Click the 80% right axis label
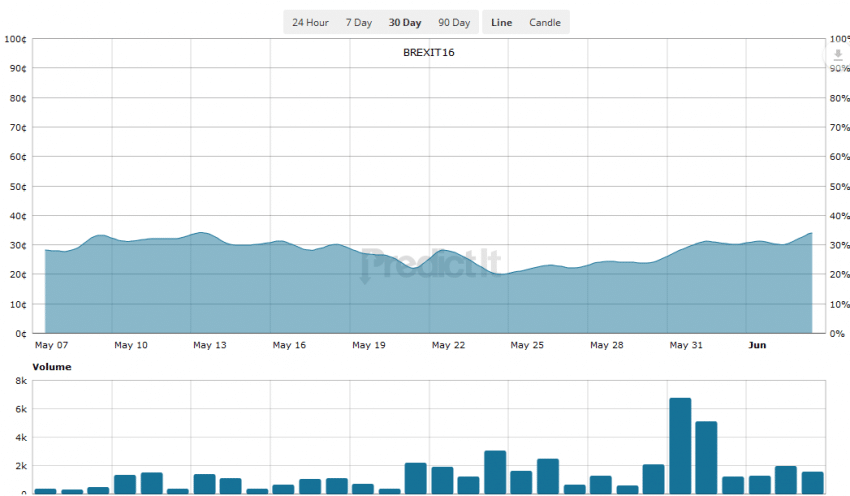Viewport: 850px width, 496px height. (839, 98)
